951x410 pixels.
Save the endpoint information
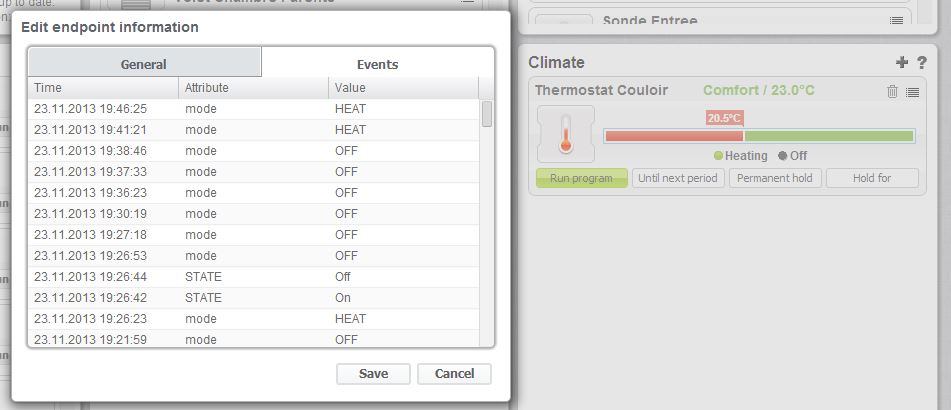(373, 374)
